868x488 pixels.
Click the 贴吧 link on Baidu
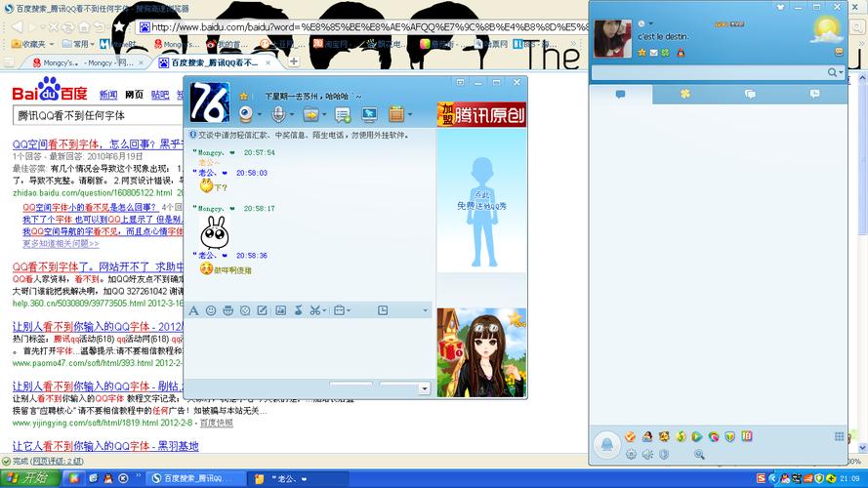pos(160,95)
